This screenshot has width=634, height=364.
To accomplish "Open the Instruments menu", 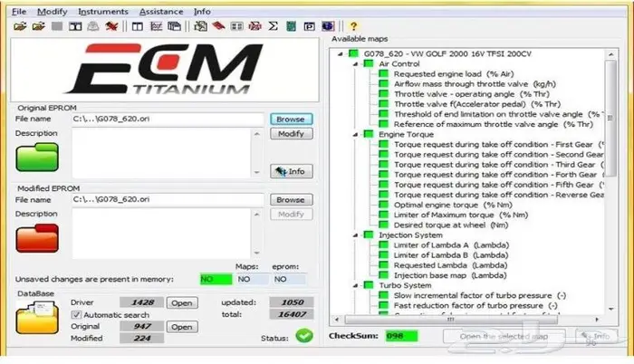I will click(102, 12).
